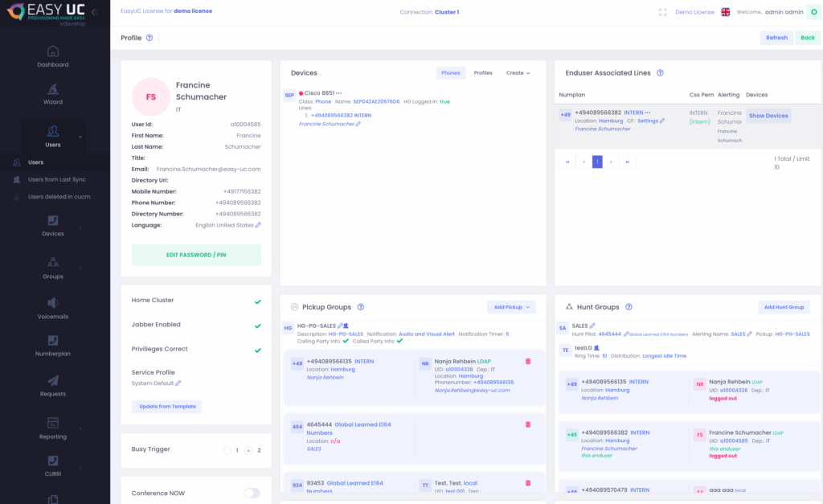Show devices for numplan +494089566382

click(768, 115)
